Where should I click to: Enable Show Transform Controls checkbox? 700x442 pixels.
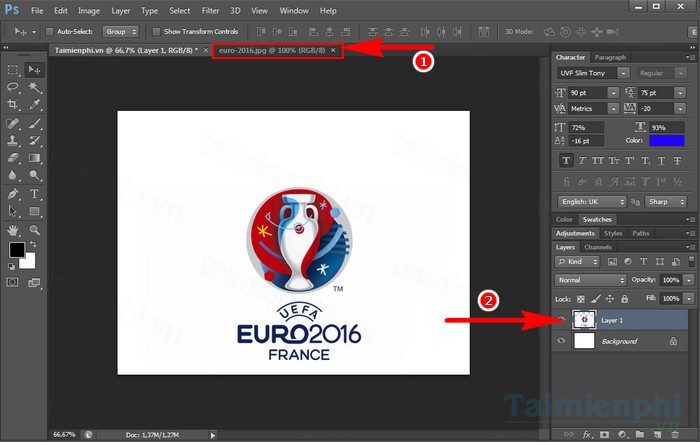tap(156, 32)
